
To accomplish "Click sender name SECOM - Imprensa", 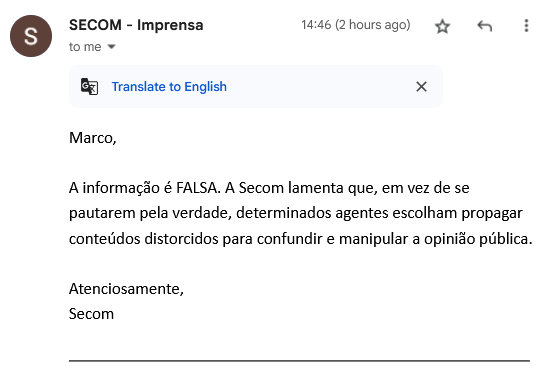I will point(136,25).
